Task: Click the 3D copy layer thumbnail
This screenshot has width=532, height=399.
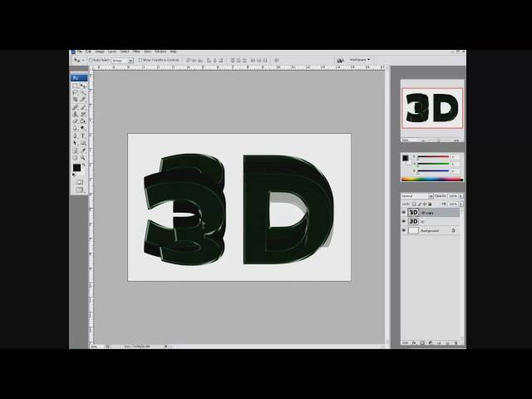Action: (413, 213)
